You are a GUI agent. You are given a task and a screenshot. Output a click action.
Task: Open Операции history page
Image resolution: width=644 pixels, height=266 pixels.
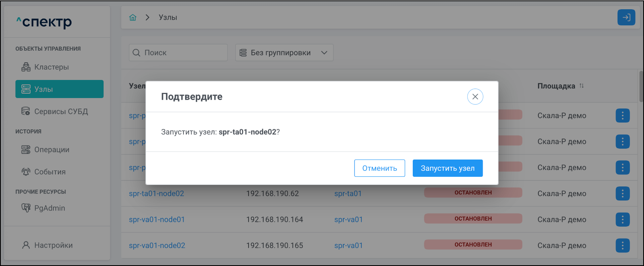coord(51,149)
